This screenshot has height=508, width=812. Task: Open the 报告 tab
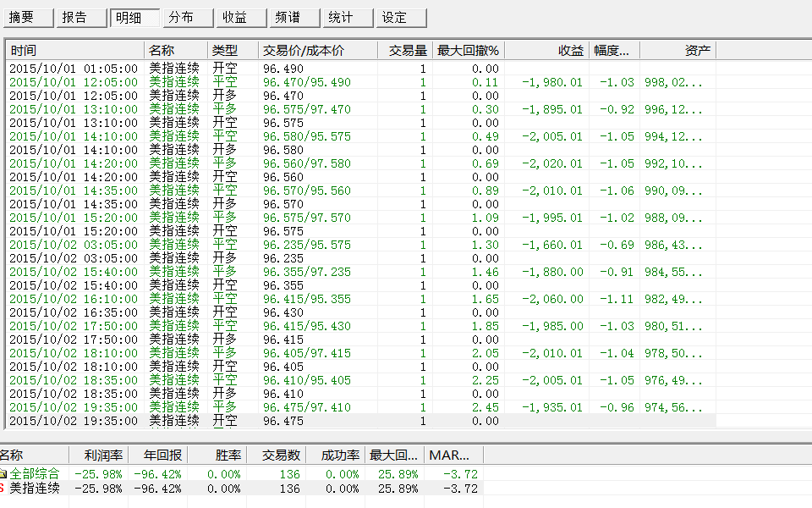pyautogui.click(x=80, y=18)
